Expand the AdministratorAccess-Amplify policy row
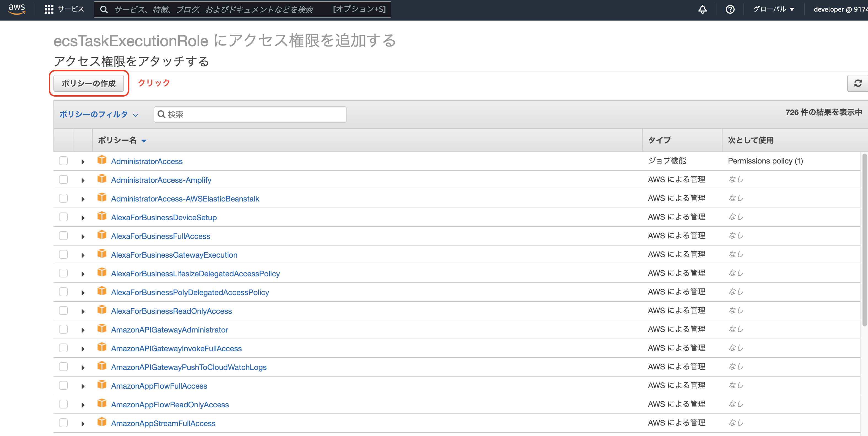 (83, 180)
